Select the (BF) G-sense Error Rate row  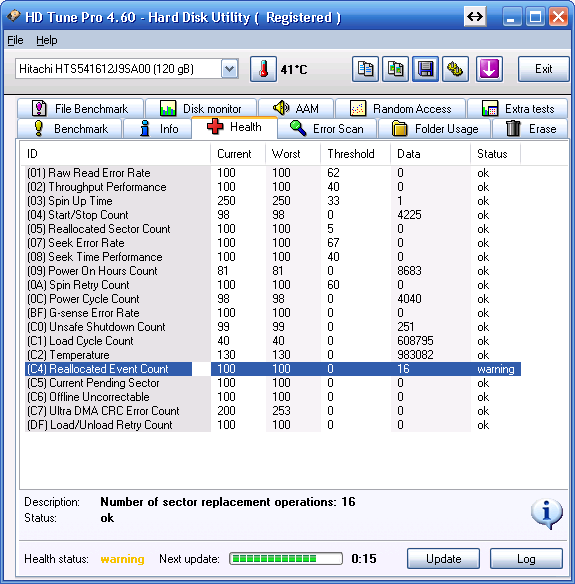pyautogui.click(x=273, y=313)
